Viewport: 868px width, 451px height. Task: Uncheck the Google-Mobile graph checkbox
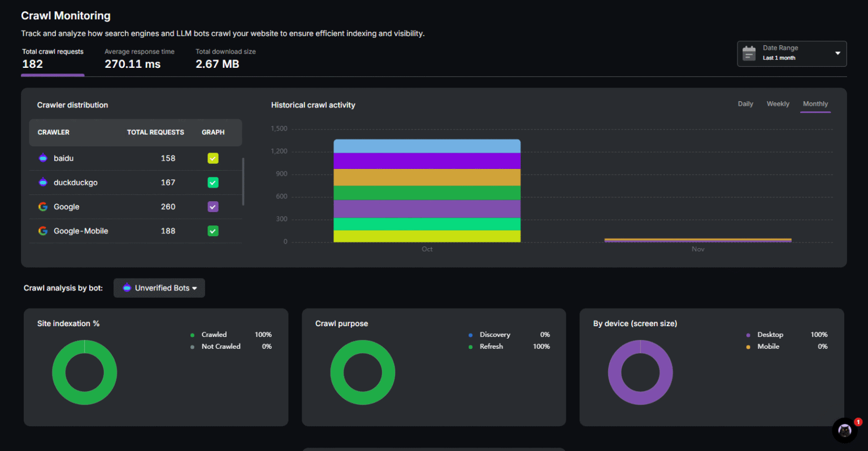[x=213, y=231]
